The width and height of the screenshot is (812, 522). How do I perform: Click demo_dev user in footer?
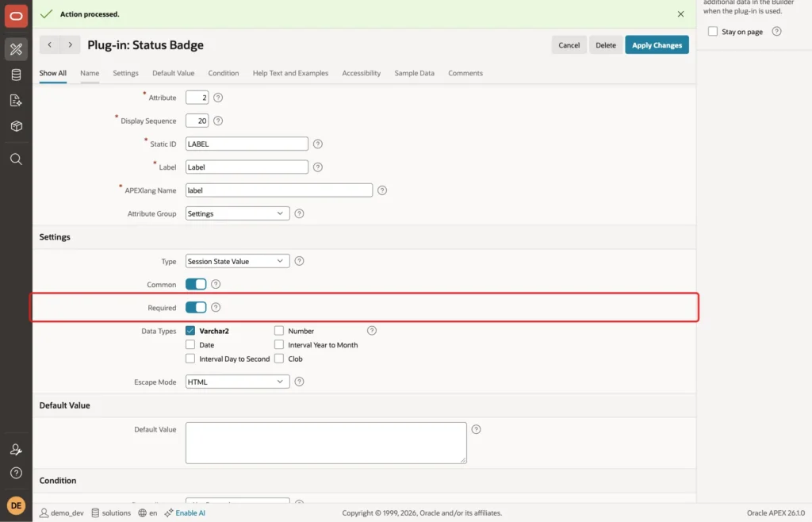[62, 512]
